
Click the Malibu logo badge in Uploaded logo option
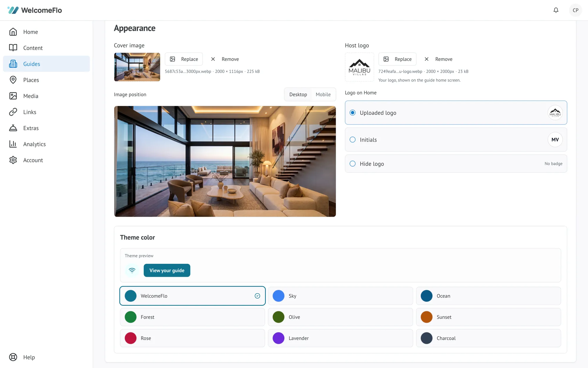click(x=555, y=113)
